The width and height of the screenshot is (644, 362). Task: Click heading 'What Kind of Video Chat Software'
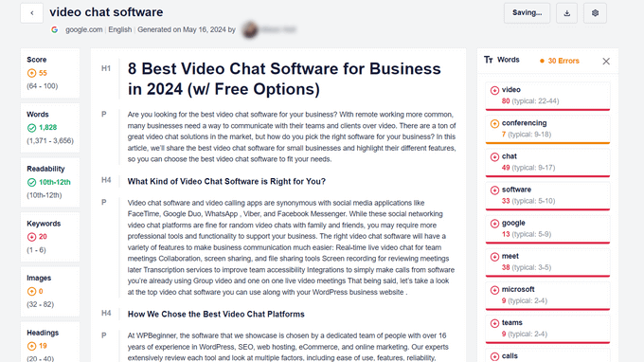(x=226, y=181)
